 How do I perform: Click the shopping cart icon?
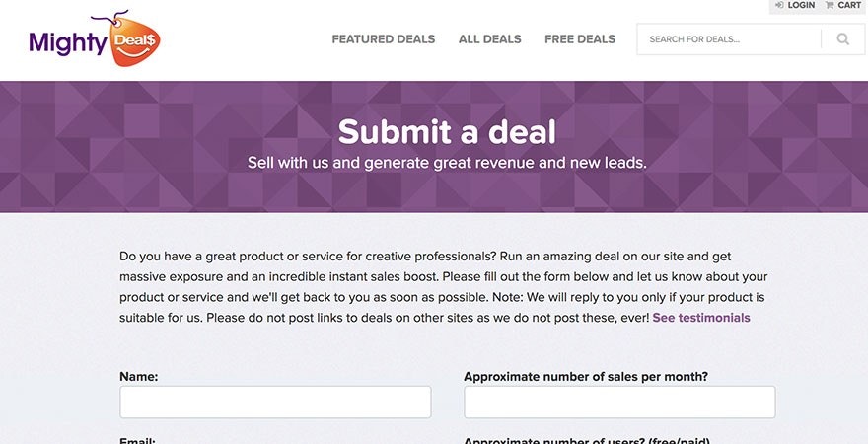(830, 6)
